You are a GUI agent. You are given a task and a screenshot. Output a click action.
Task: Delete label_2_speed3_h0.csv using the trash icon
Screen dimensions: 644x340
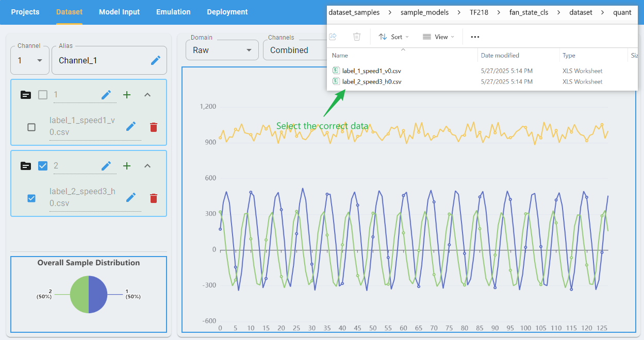pyautogui.click(x=153, y=198)
